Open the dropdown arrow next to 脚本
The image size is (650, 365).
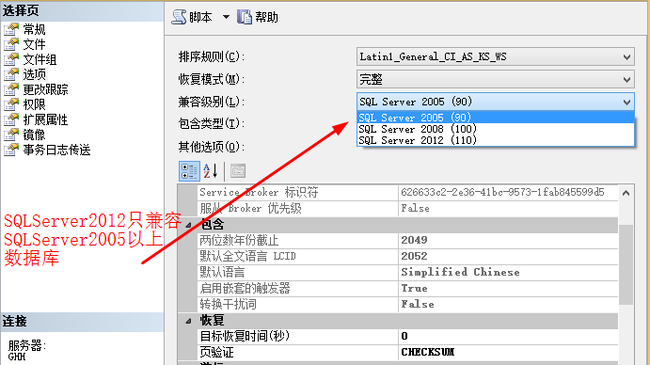[x=226, y=17]
